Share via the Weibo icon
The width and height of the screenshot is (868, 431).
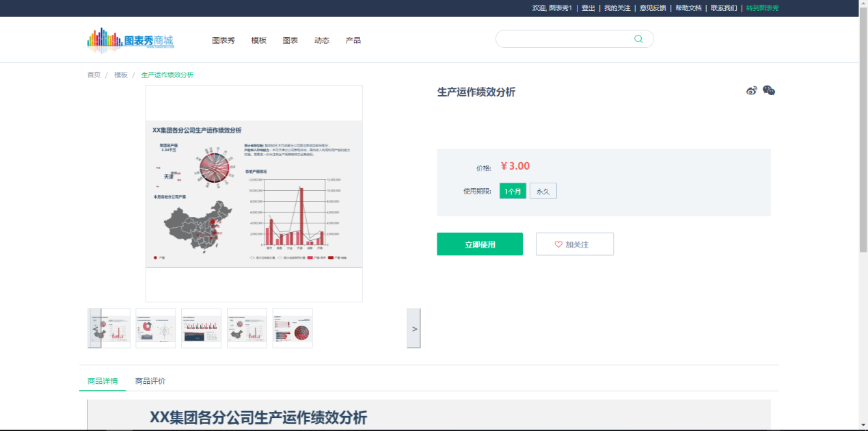pyautogui.click(x=752, y=91)
